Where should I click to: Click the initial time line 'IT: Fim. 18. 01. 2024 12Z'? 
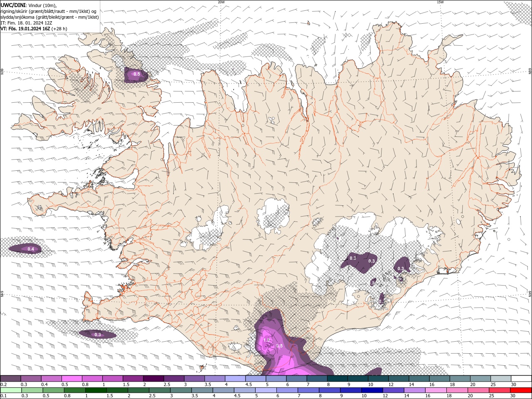27,23
